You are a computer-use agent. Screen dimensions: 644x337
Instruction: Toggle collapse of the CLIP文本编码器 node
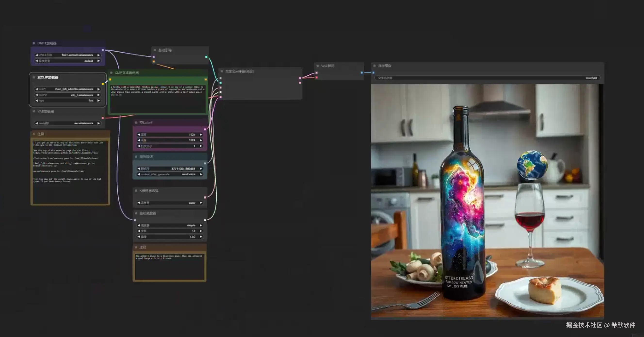click(x=111, y=73)
